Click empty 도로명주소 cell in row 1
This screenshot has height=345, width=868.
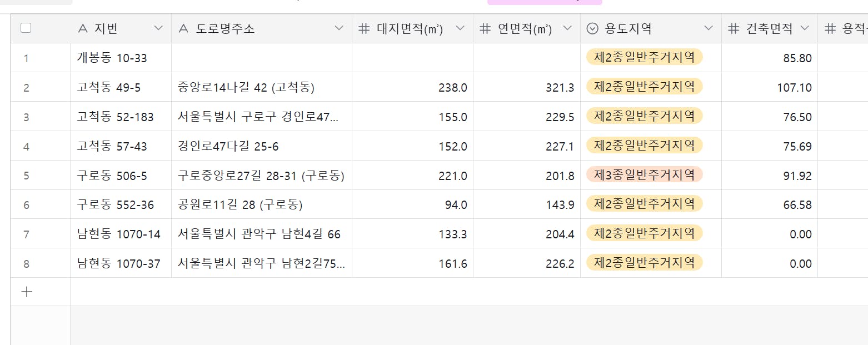(x=262, y=58)
